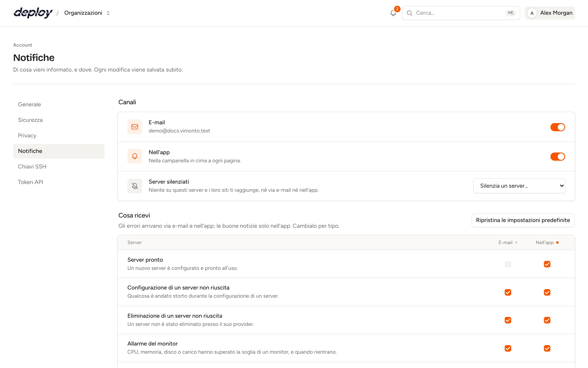Expand the Organizzazioni switcher
Screen dimensions: 588x368
coord(87,13)
